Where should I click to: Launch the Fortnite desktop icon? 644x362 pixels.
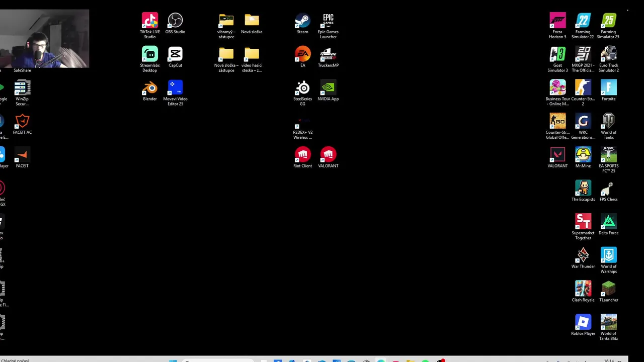(x=608, y=88)
